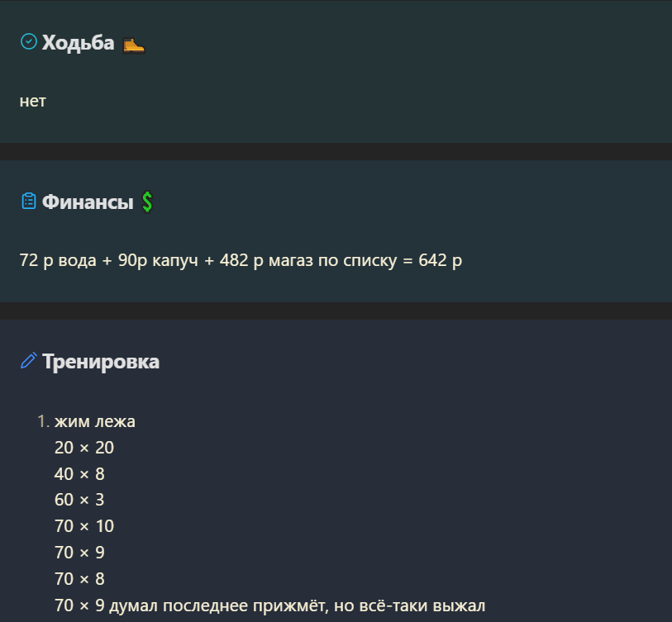Click the 'жим лежа' list item

pyautogui.click(x=95, y=421)
